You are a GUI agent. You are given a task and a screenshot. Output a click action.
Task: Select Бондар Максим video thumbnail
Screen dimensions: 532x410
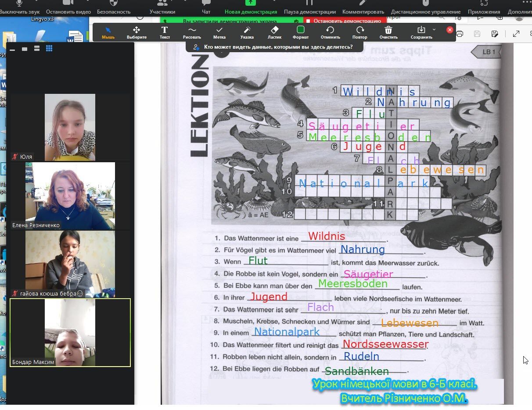click(70, 332)
